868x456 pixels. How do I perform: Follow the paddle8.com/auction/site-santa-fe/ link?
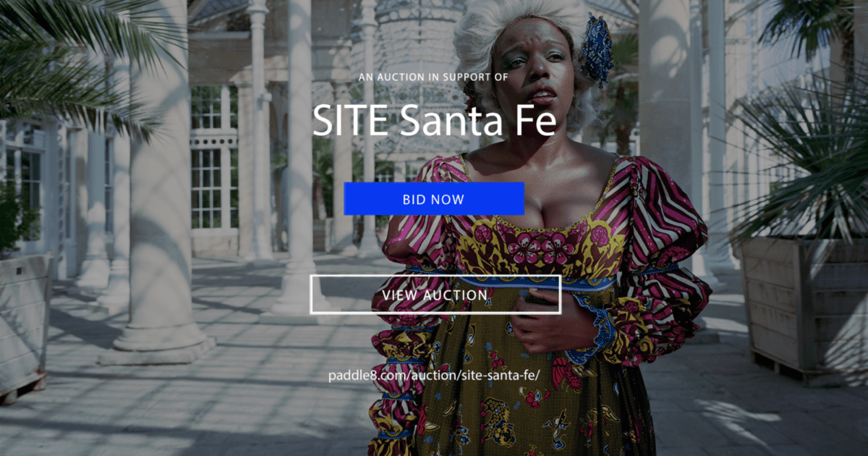click(x=434, y=376)
